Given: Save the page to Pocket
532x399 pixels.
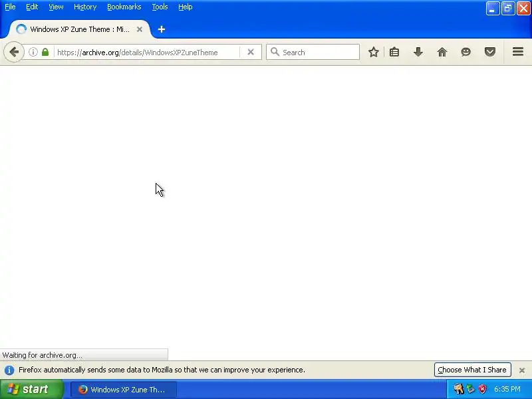Looking at the screenshot, I should pos(490,52).
